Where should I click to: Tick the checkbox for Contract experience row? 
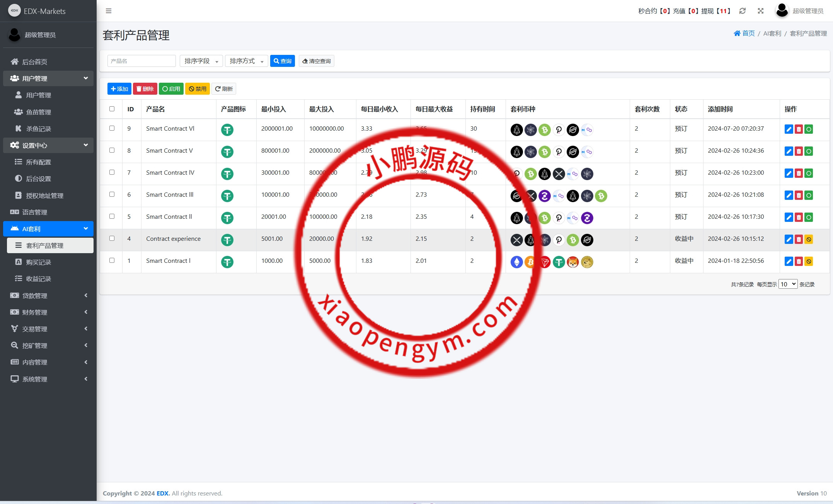(112, 238)
